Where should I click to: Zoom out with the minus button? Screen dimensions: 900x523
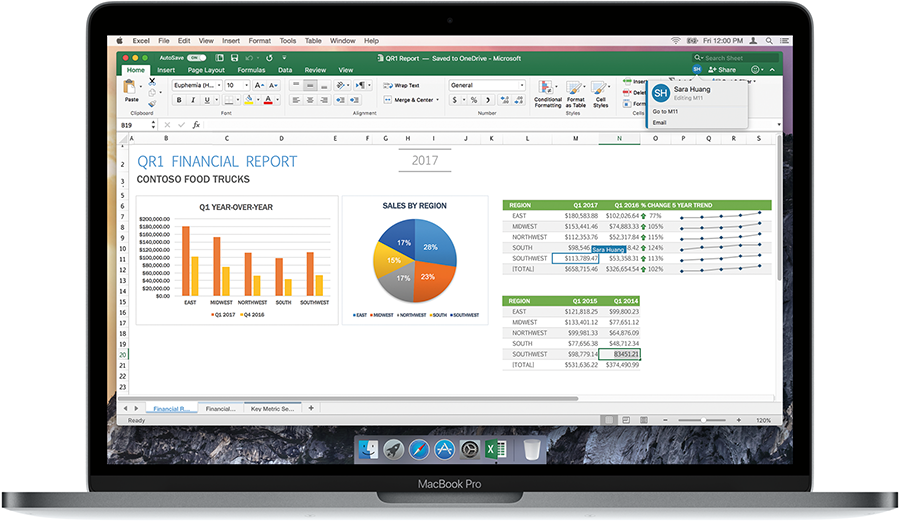click(x=665, y=420)
